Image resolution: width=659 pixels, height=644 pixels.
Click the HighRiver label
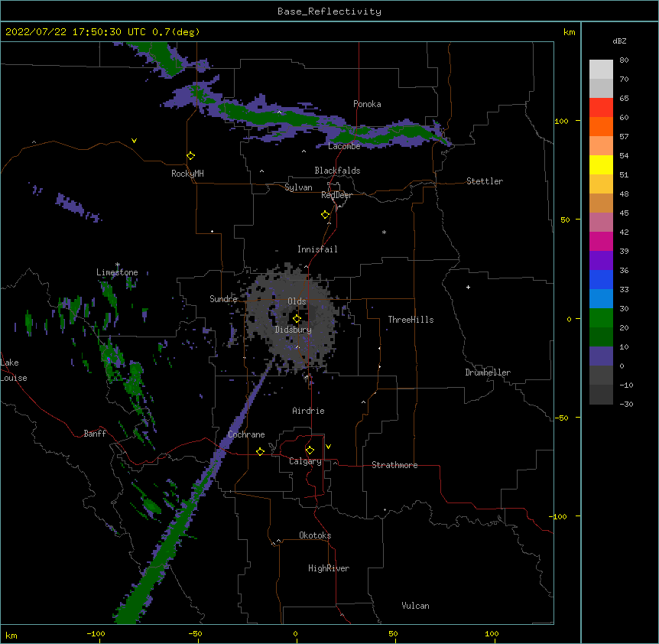coord(329,568)
